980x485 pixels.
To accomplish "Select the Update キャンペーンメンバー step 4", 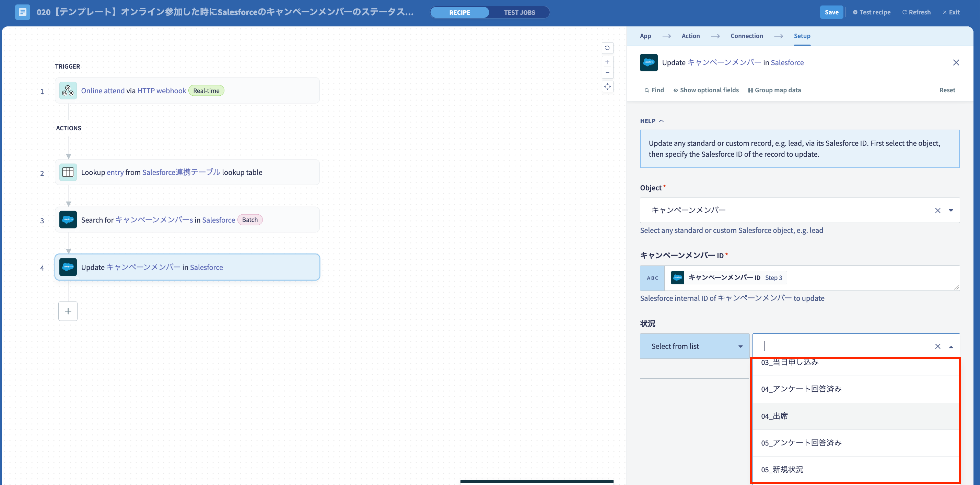I will (187, 268).
